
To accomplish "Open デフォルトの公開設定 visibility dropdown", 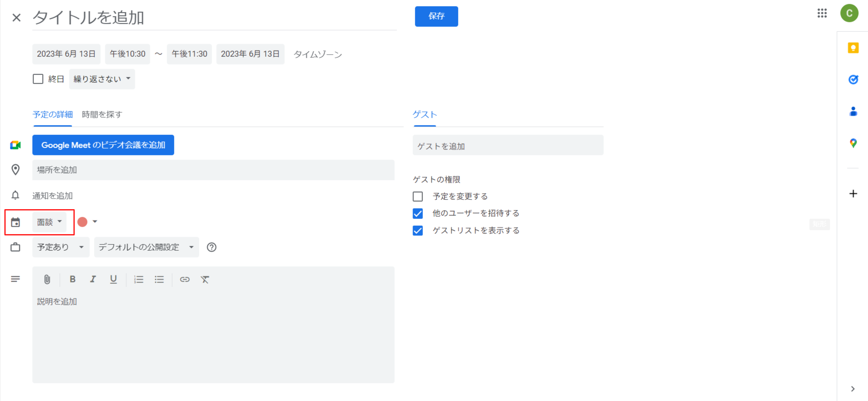I will point(146,247).
